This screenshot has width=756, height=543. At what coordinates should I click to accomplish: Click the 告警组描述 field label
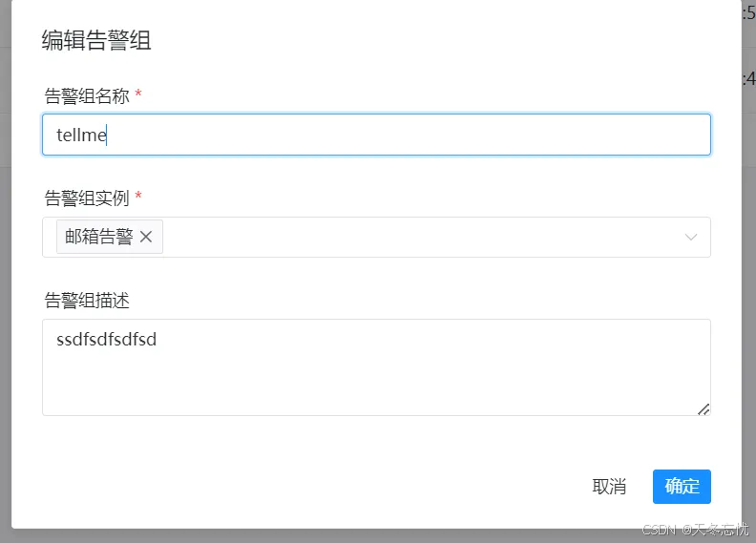pyautogui.click(x=87, y=301)
